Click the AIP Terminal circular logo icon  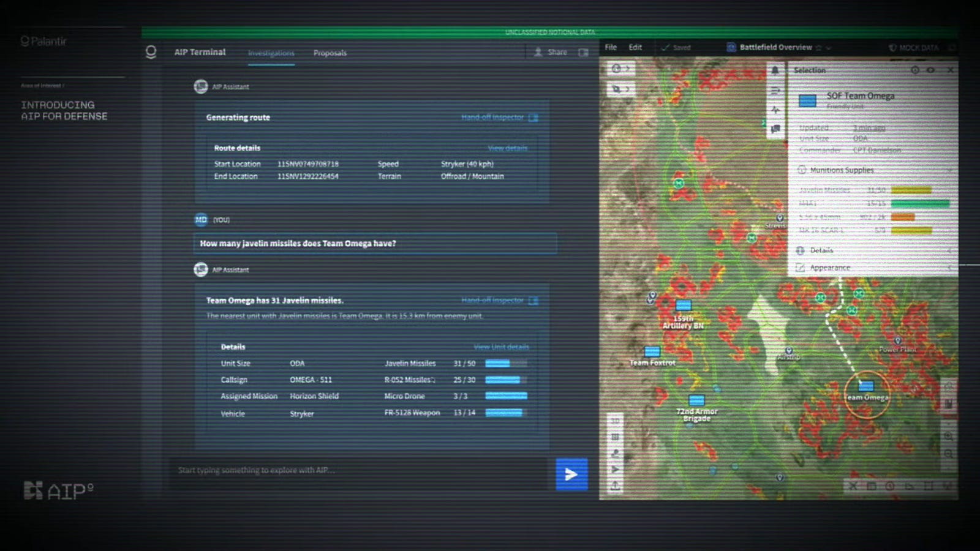tap(151, 52)
